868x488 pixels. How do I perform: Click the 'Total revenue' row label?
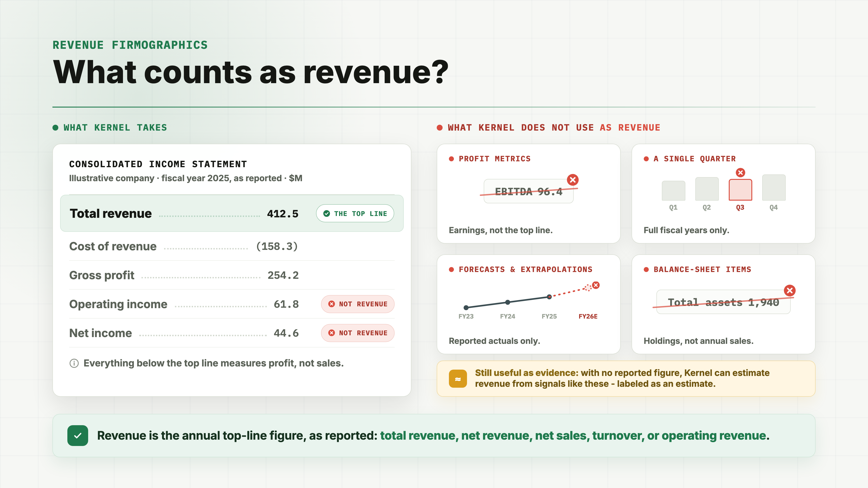111,213
